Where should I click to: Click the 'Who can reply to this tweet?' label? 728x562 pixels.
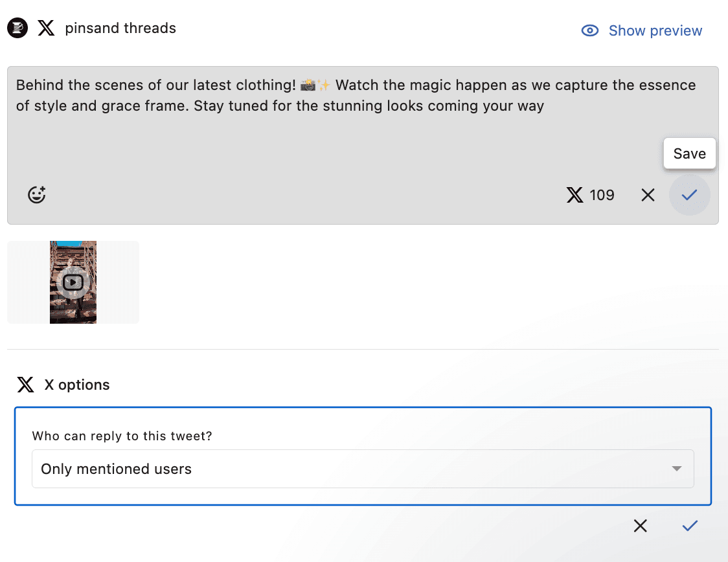122,436
